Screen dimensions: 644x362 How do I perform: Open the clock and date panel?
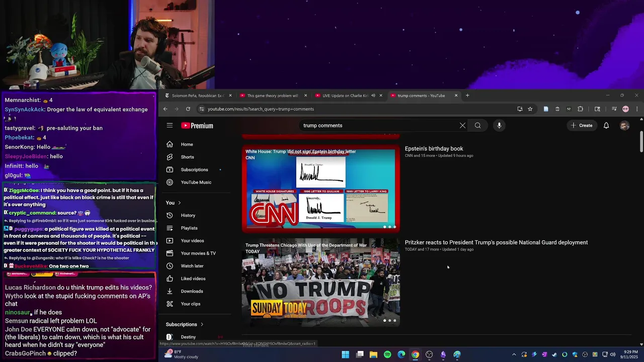pos(630,354)
